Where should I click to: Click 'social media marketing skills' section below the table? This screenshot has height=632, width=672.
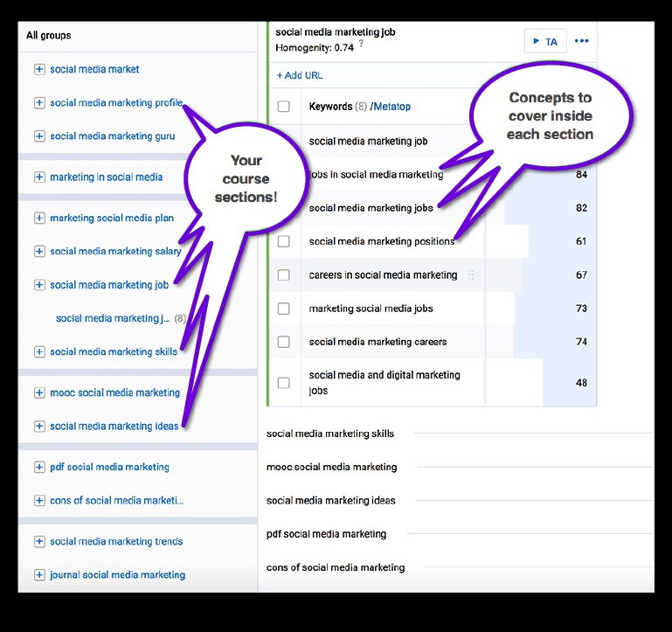point(330,434)
